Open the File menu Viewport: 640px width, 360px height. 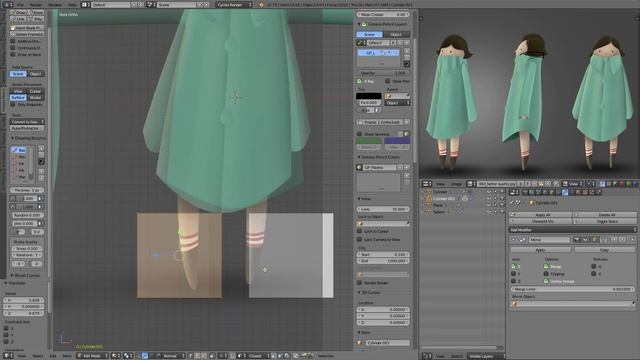point(20,4)
